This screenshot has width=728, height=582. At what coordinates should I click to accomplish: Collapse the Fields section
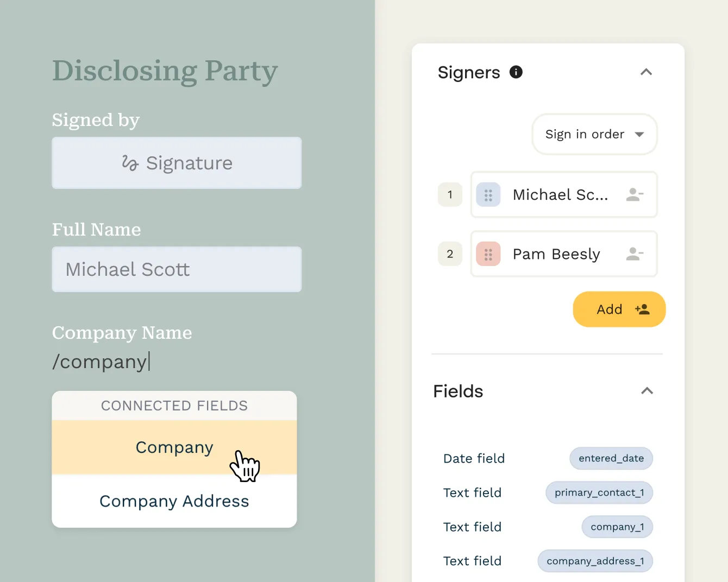click(x=646, y=390)
